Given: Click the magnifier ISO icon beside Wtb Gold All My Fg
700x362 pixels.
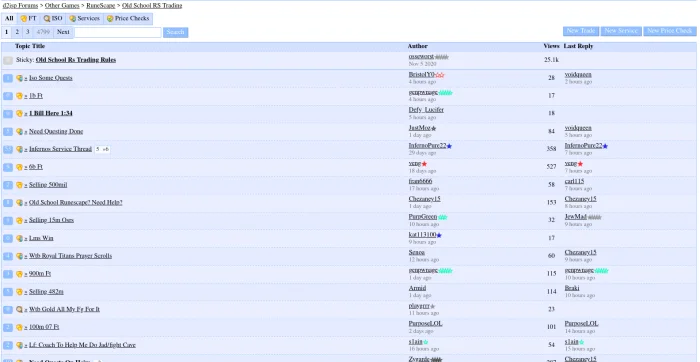Looking at the screenshot, I should (19, 309).
